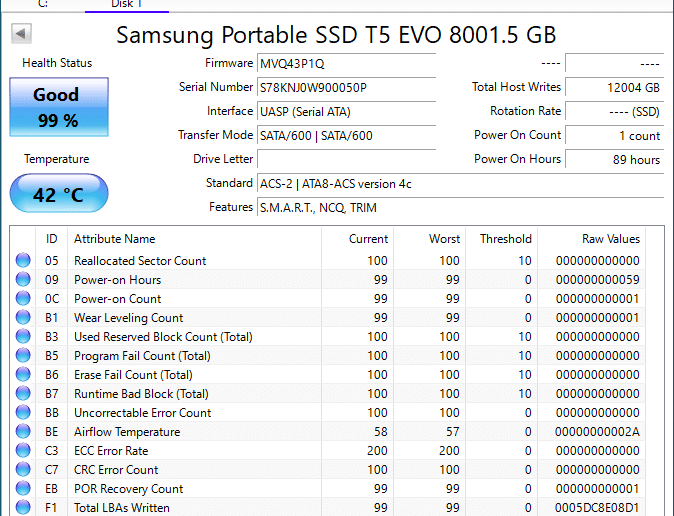The height and width of the screenshot is (516, 674).
Task: Select the Total LBAs Written attribute name
Action: coord(122,507)
